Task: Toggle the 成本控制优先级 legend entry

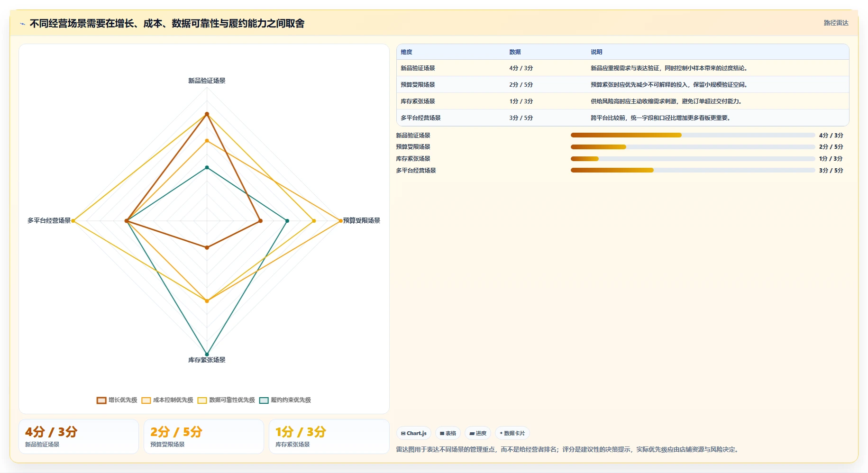Action: pyautogui.click(x=167, y=400)
